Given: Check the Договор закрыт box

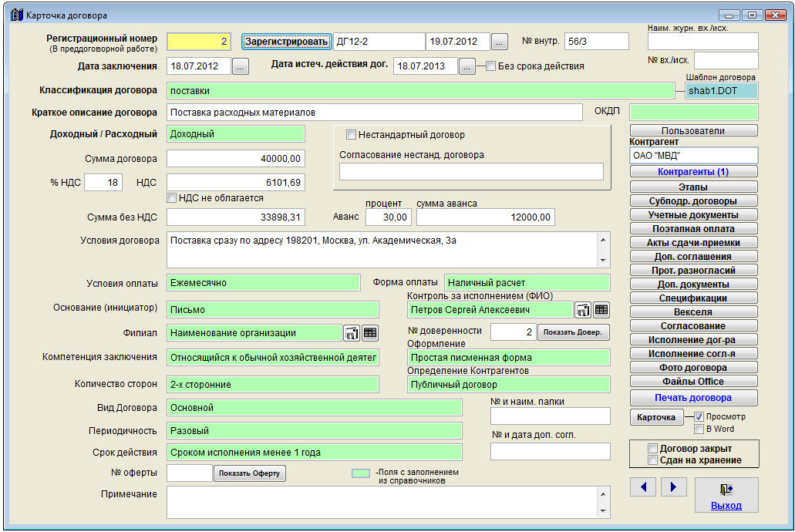Looking at the screenshot, I should tap(653, 449).
